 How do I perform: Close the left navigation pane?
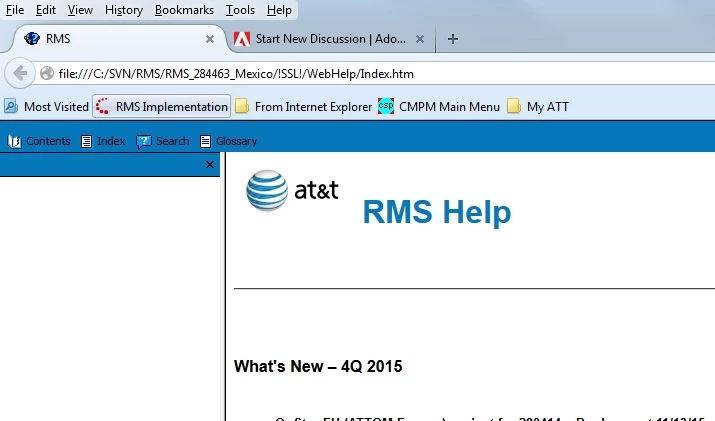pyautogui.click(x=210, y=165)
